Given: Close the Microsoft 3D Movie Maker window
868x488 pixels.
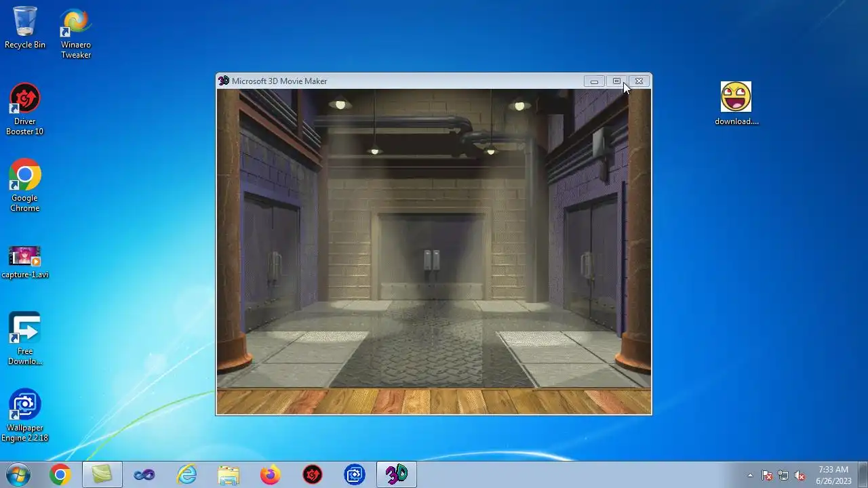Looking at the screenshot, I should pos(639,81).
